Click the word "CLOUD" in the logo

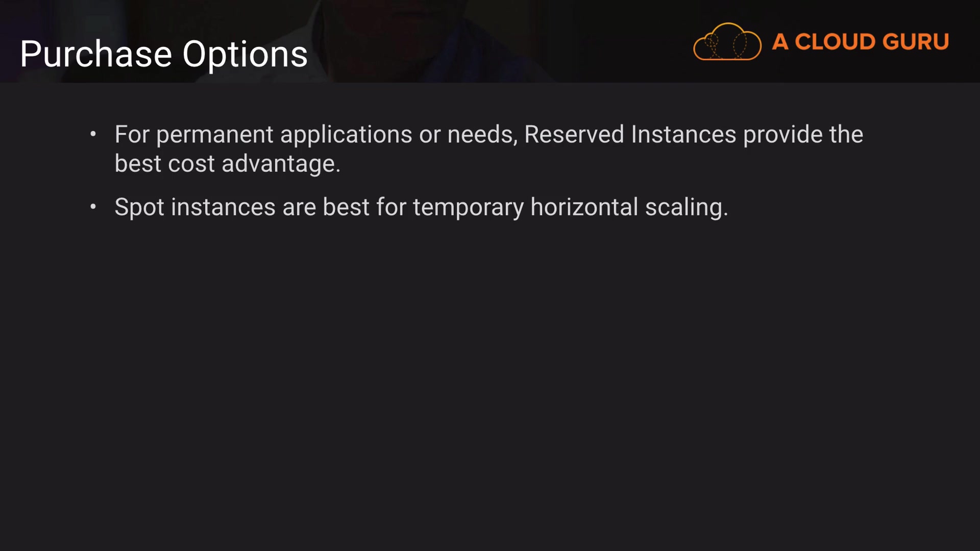coord(835,42)
